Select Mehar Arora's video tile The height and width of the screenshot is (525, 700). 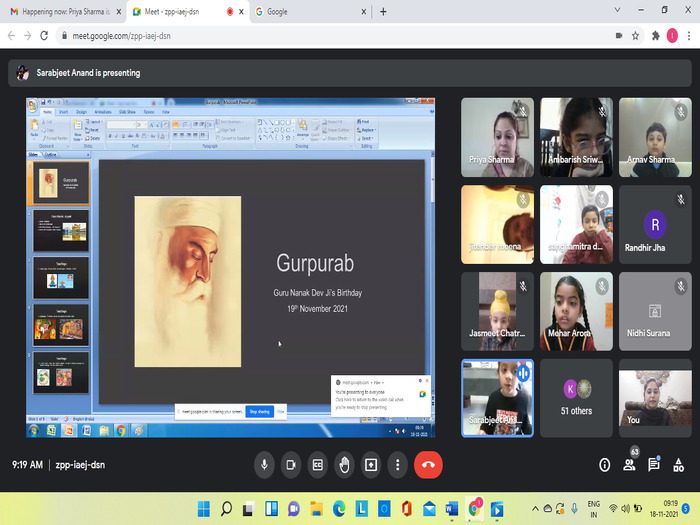576,311
